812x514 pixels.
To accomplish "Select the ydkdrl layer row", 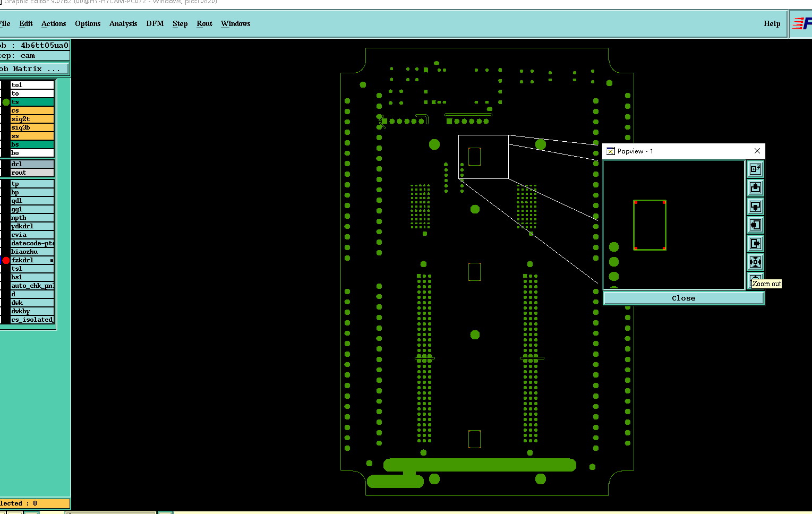I will pos(32,226).
